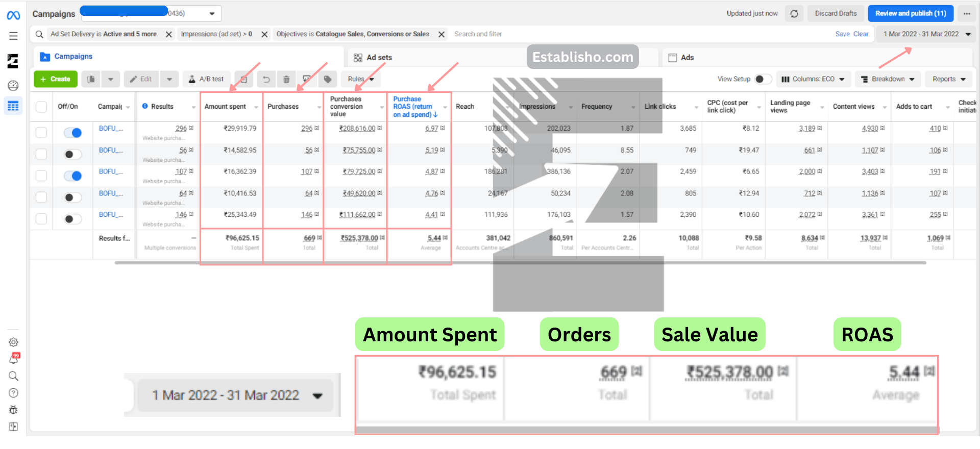
Task: Click the delete trash icon in toolbar
Action: point(286,79)
